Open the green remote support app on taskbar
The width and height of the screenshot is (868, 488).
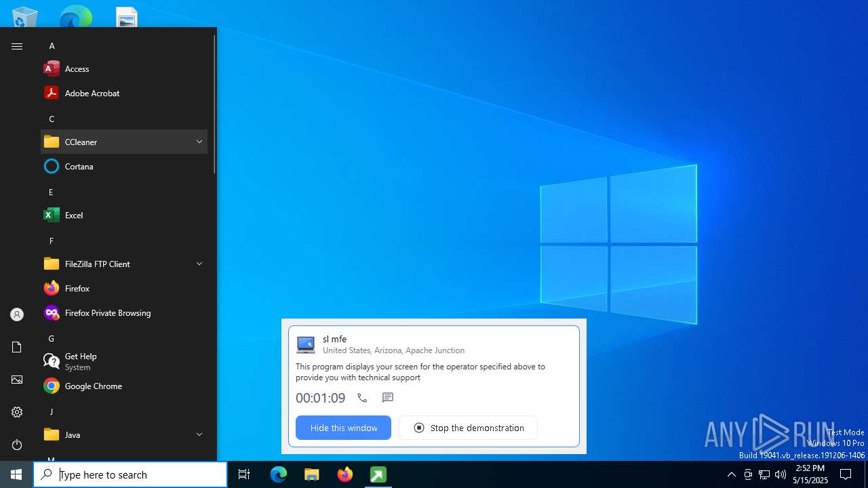pos(378,474)
